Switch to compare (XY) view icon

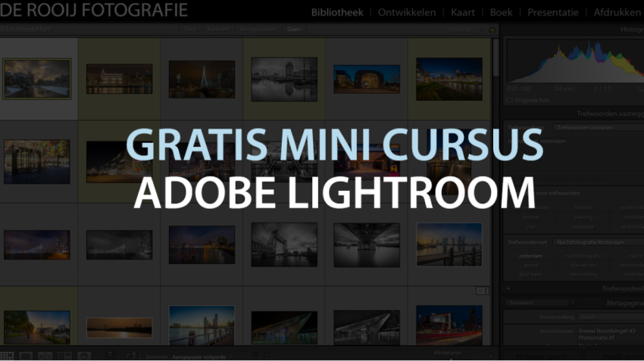tap(45, 356)
